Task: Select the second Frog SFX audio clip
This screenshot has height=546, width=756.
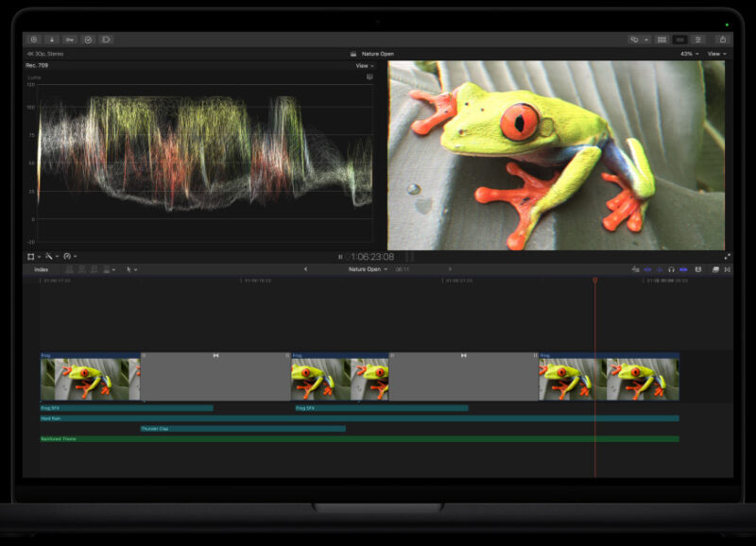Action: coord(382,408)
